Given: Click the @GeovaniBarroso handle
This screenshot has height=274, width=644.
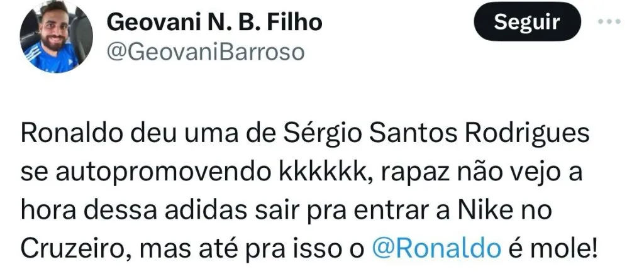Looking at the screenshot, I should tap(206, 53).
